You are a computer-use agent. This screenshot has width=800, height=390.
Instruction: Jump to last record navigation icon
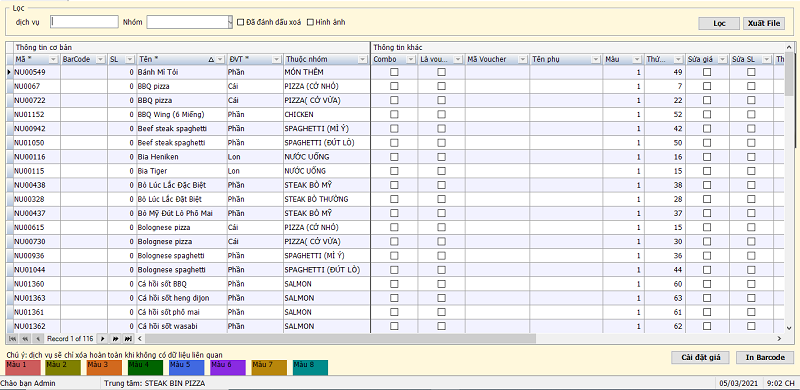click(x=128, y=338)
